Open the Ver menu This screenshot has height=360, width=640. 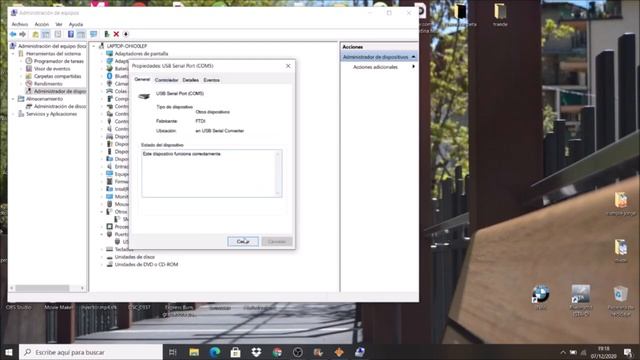point(59,24)
